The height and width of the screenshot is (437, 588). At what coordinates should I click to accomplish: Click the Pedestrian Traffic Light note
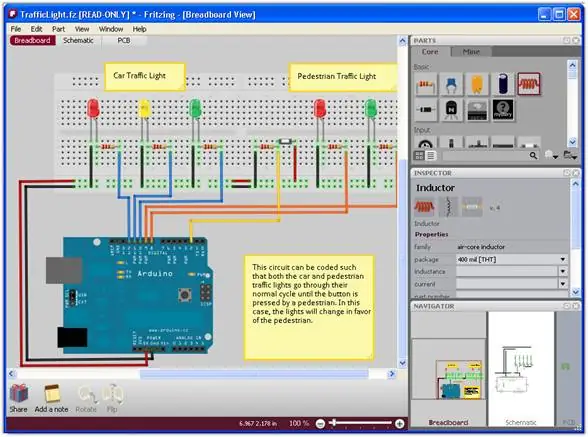coord(343,77)
